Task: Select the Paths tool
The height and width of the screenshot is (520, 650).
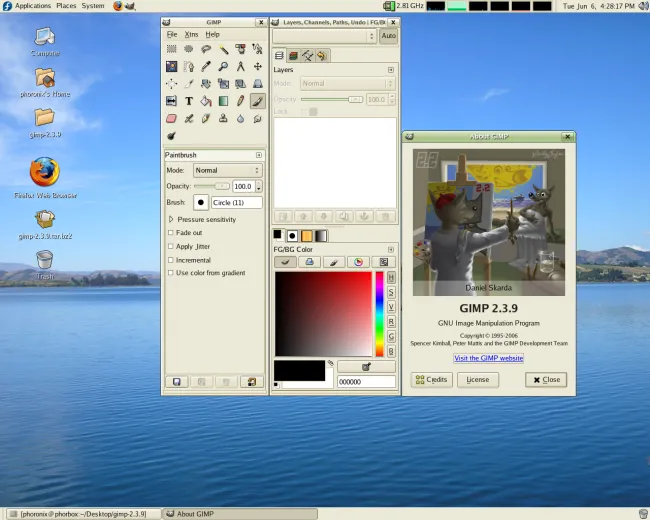Action: coord(189,66)
